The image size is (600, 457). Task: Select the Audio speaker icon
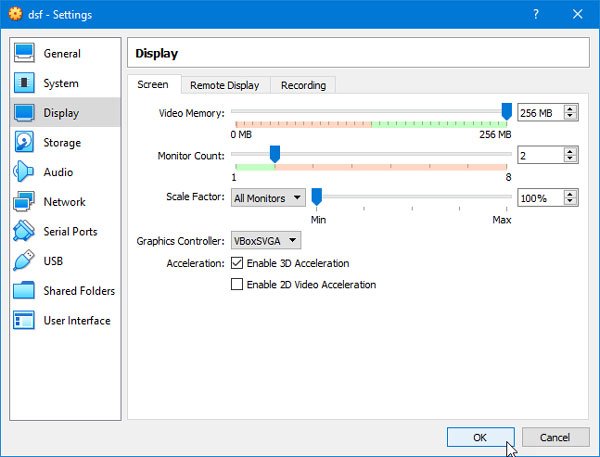tap(25, 172)
